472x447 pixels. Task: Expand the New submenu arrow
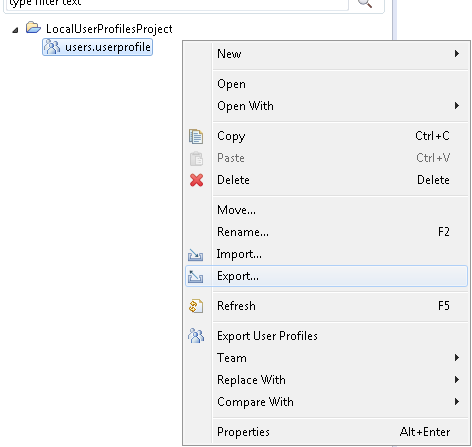pyautogui.click(x=457, y=54)
